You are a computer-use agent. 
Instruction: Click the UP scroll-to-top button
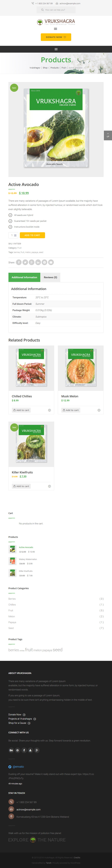point(108,135)
